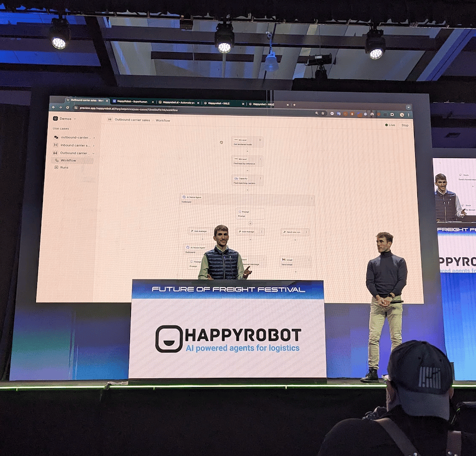
Task: Go forward in browser
Action: click(60, 107)
